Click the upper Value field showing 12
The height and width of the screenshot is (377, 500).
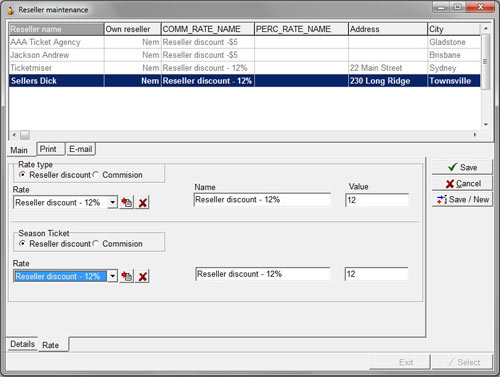coord(377,200)
